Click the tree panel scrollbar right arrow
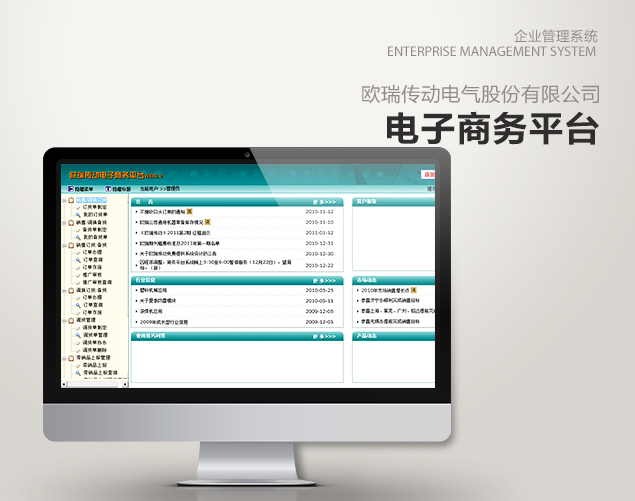The height and width of the screenshot is (501, 635). point(125,384)
